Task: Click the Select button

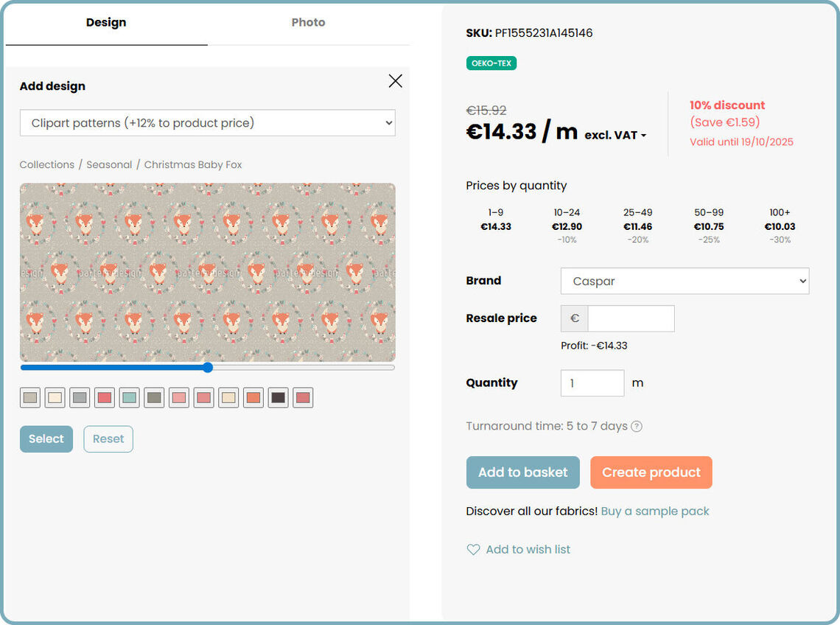Action: (x=46, y=439)
